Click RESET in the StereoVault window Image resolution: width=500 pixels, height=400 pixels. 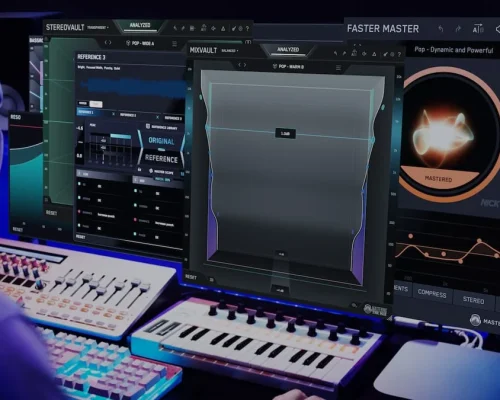click(x=51, y=213)
